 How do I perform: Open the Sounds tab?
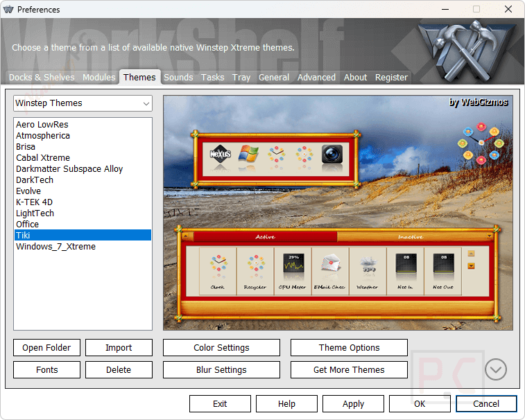coord(178,78)
